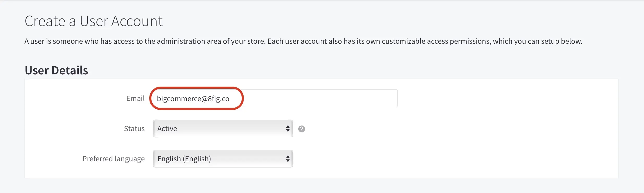Click the up-down arrows on Preferred language dropdown
This screenshot has height=193, width=644.
[x=288, y=159]
